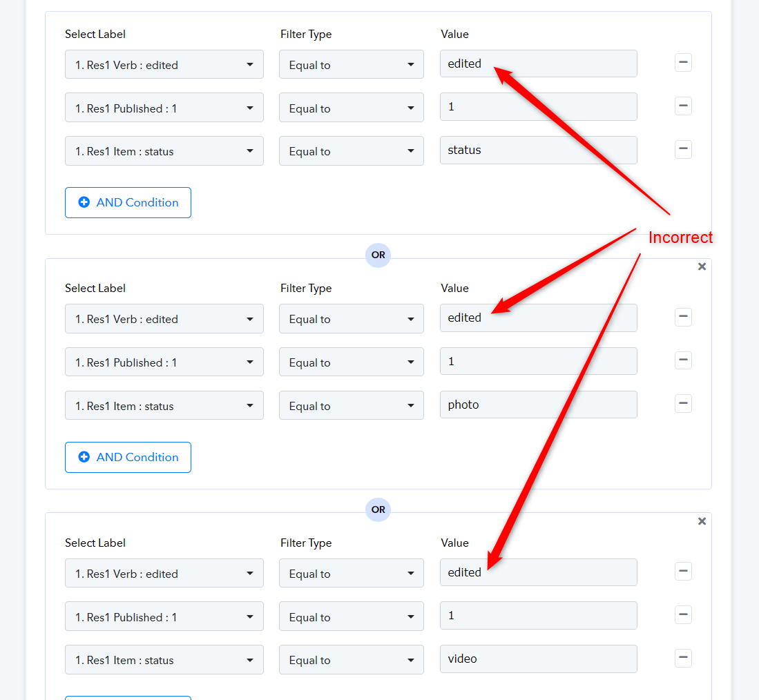Click the value field containing 'video'
The height and width of the screenshot is (700, 759).
tap(538, 659)
